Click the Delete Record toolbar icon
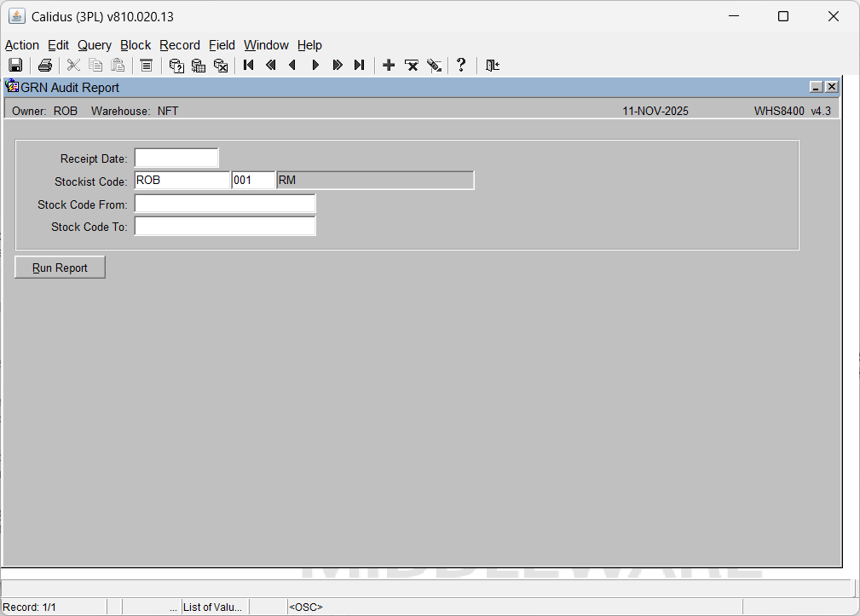860x616 pixels. click(412, 66)
